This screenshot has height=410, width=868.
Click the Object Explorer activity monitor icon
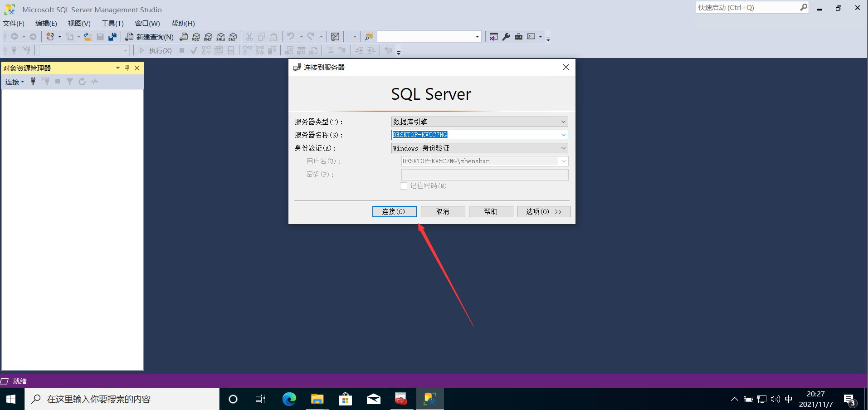[x=94, y=82]
